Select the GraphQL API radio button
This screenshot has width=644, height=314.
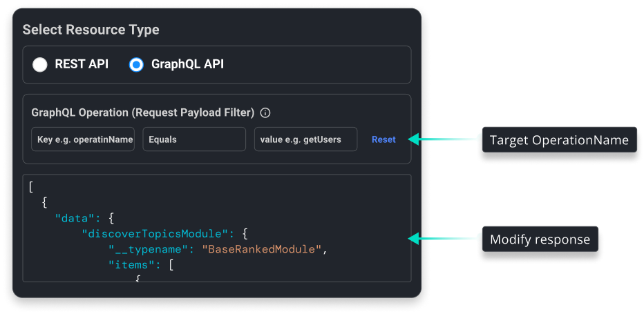click(136, 64)
